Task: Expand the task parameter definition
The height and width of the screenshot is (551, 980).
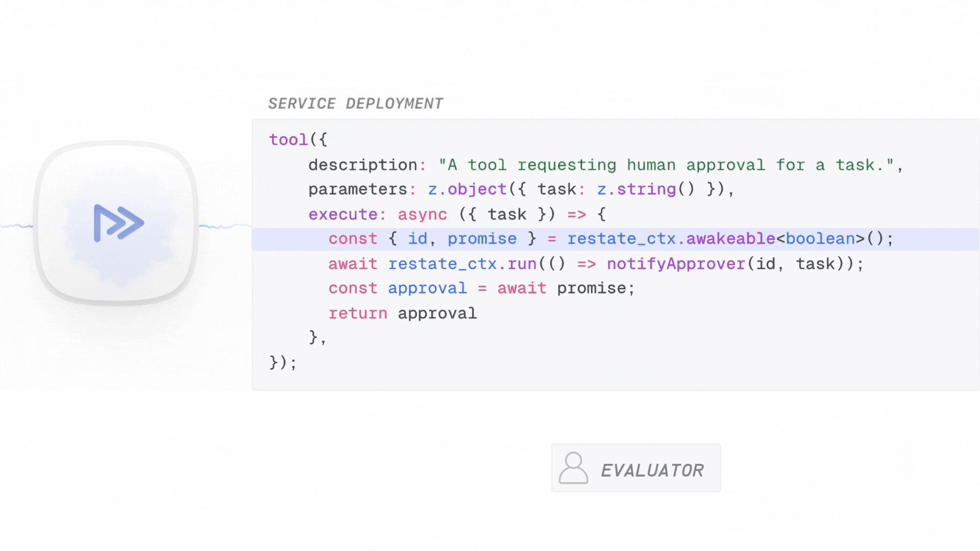Action: (556, 189)
